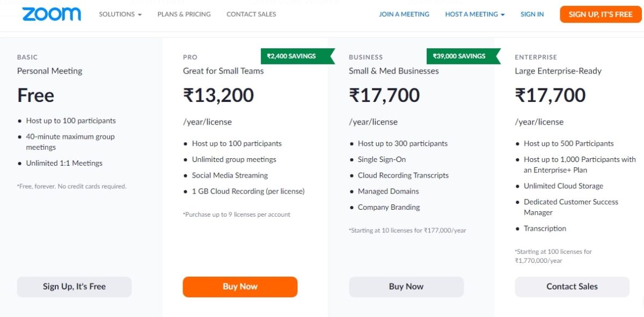Click the Free price on Basic plan

[x=36, y=95]
